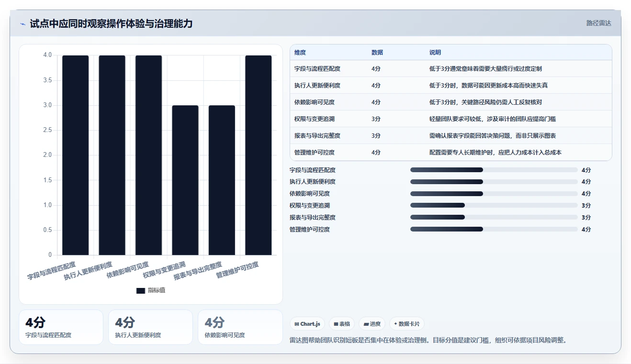Click the 执行人更新便利度 bar in the chart
The height and width of the screenshot is (364, 631).
(x=112, y=155)
